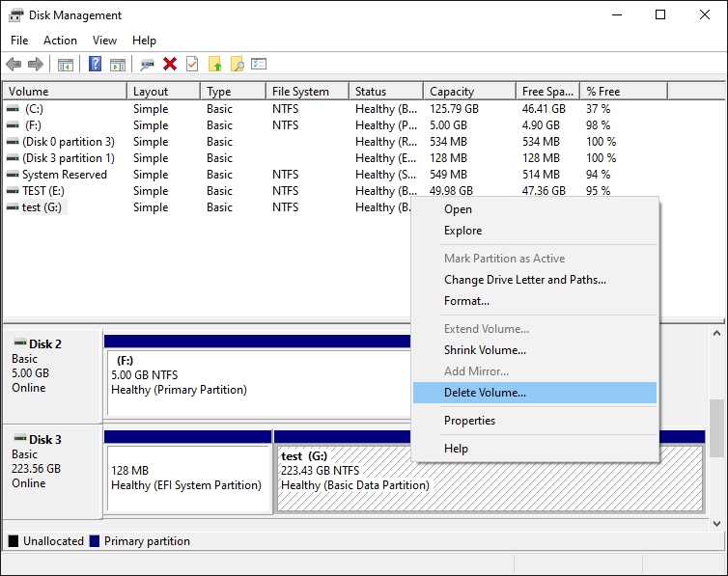Click Format... in the context menu

point(466,301)
